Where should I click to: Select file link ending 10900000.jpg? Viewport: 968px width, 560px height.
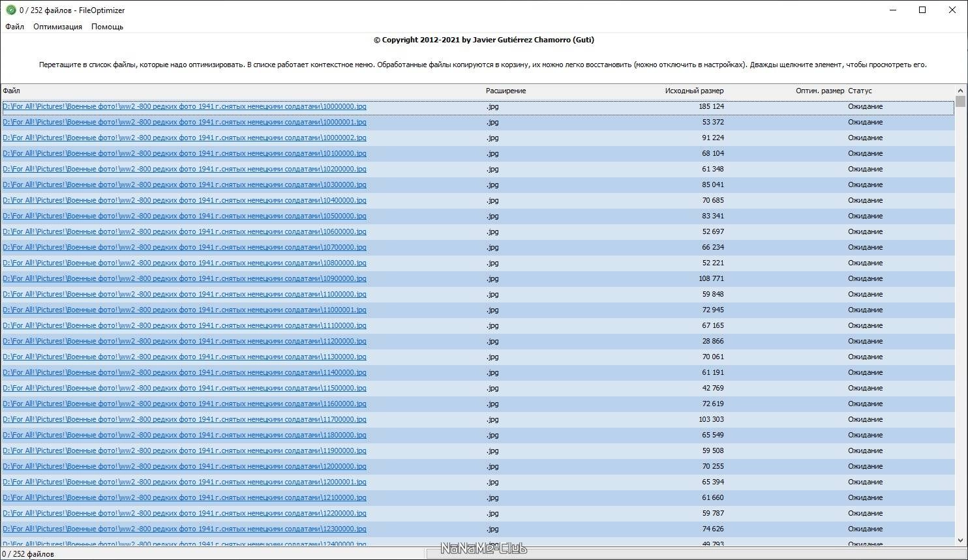185,278
